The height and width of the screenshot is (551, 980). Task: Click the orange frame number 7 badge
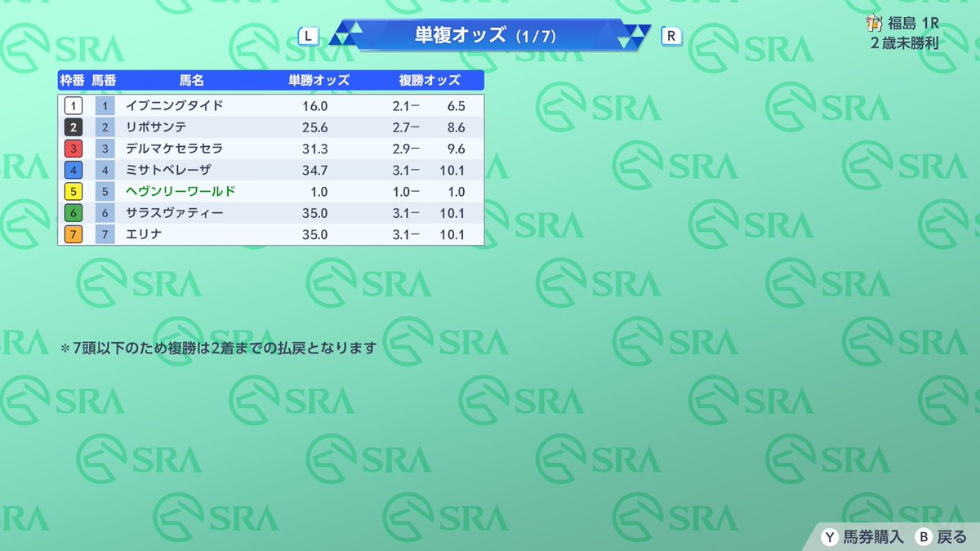coord(73,234)
